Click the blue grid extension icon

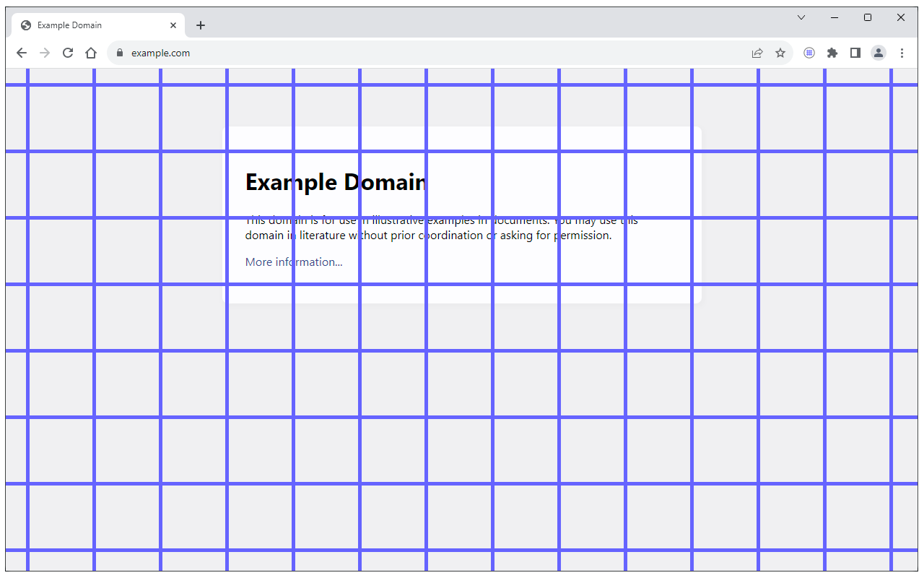808,53
